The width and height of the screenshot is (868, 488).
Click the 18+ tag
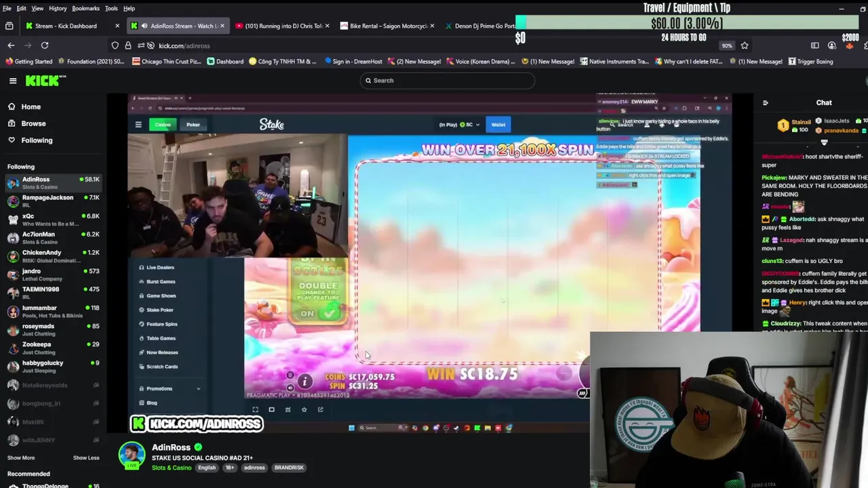[230, 468]
